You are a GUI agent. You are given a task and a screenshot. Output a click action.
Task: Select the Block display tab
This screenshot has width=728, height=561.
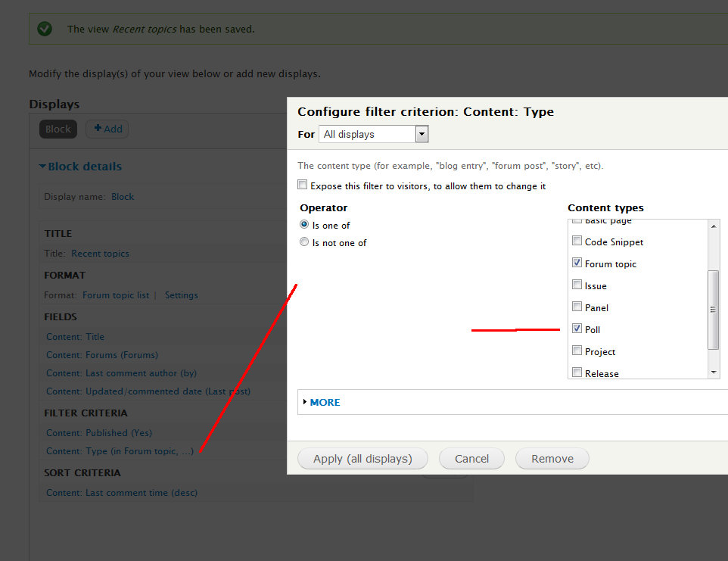pyautogui.click(x=58, y=129)
